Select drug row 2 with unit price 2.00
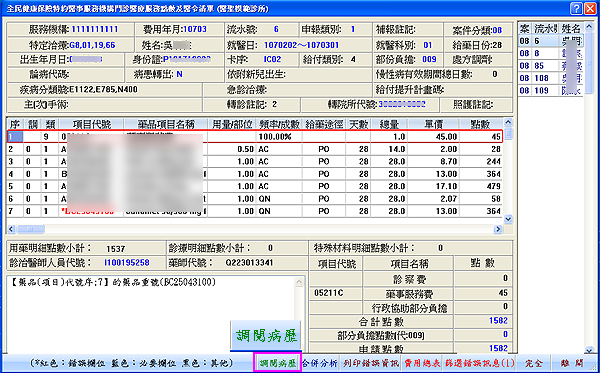 coord(255,149)
